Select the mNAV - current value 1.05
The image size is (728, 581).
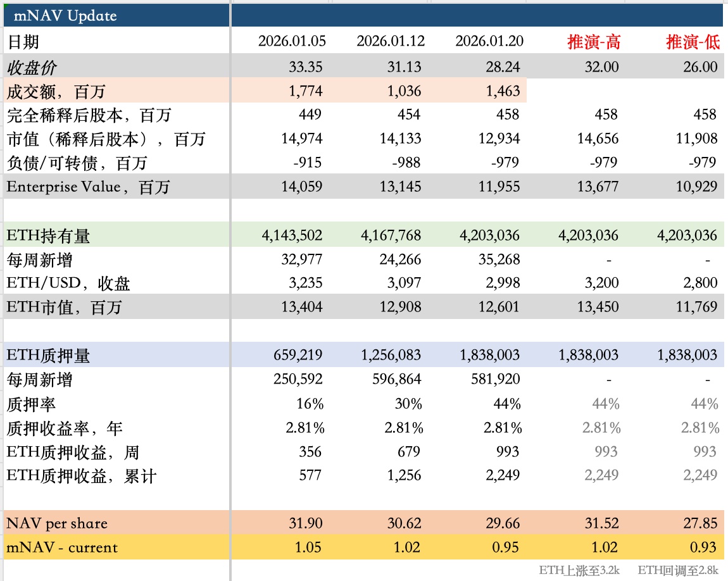coord(308,547)
